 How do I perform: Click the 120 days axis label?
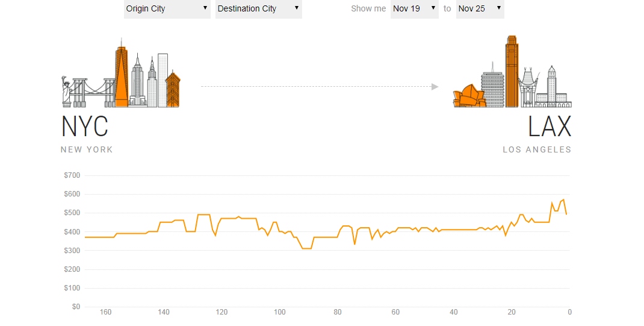(x=221, y=312)
